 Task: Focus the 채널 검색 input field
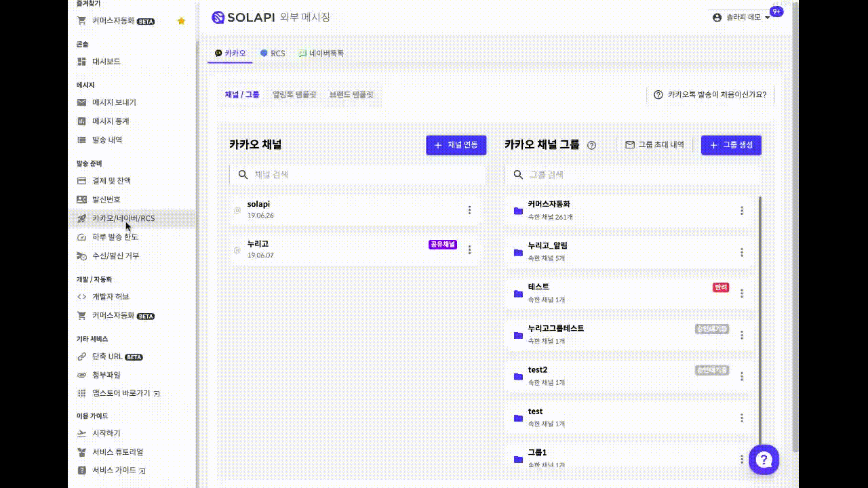coord(357,175)
